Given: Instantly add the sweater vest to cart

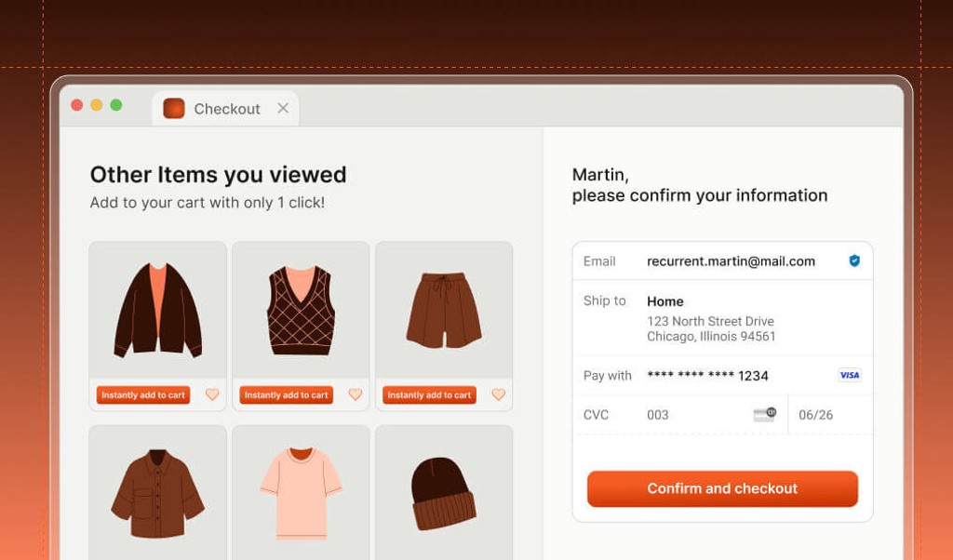Looking at the screenshot, I should click(285, 394).
